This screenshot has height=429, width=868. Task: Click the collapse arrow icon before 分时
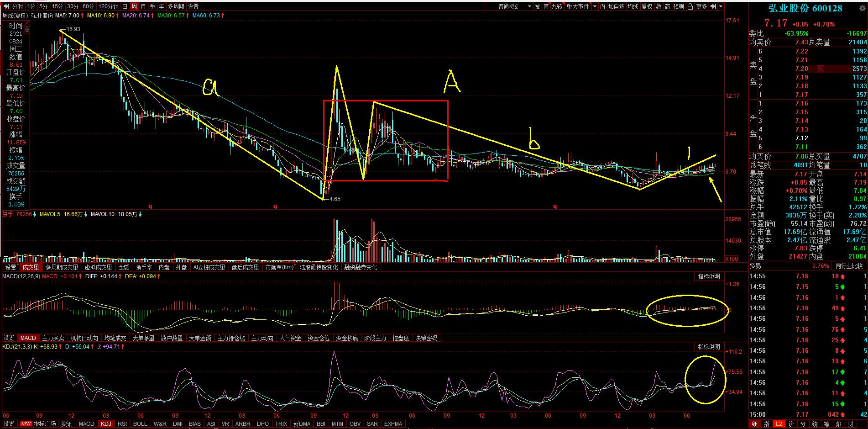click(7, 6)
